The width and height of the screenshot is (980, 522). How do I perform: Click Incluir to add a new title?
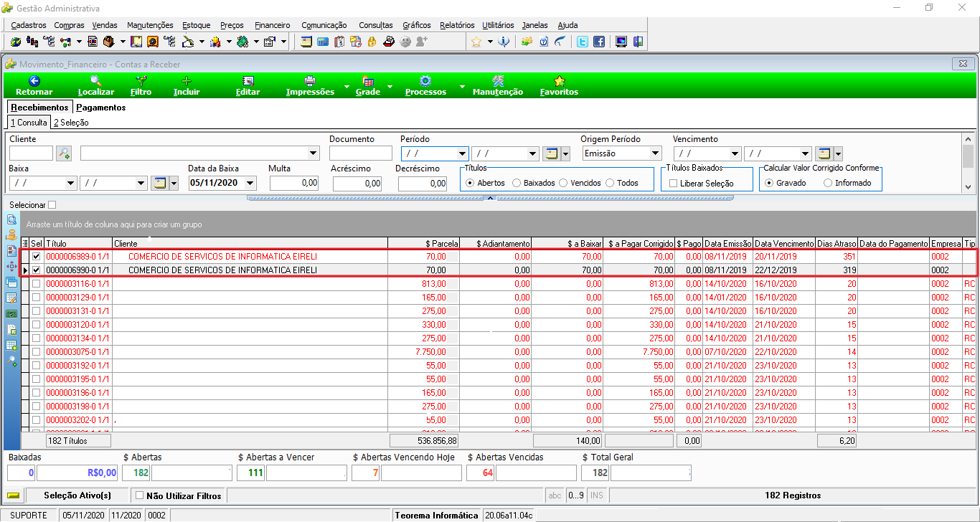pyautogui.click(x=187, y=86)
